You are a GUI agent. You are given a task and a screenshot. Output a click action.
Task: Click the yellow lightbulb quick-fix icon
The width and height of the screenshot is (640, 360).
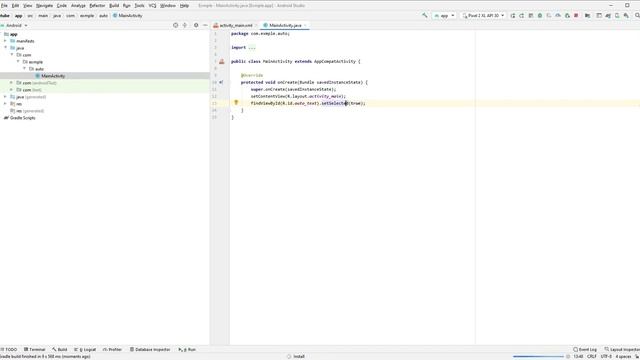point(236,103)
